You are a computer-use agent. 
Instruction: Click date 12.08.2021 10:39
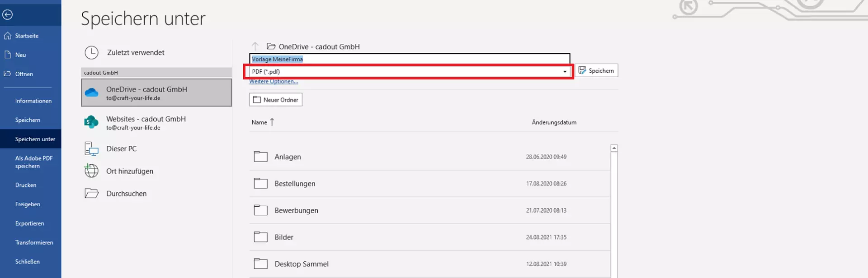pos(546,264)
